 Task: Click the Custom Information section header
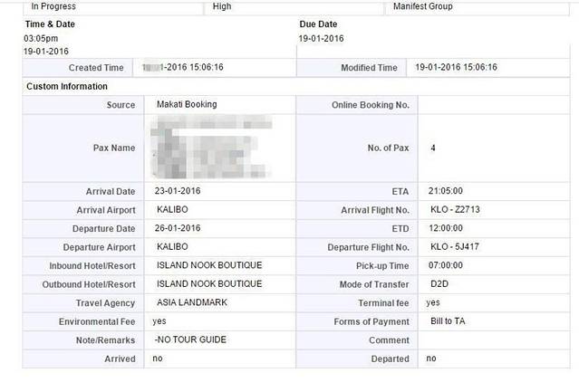67,86
